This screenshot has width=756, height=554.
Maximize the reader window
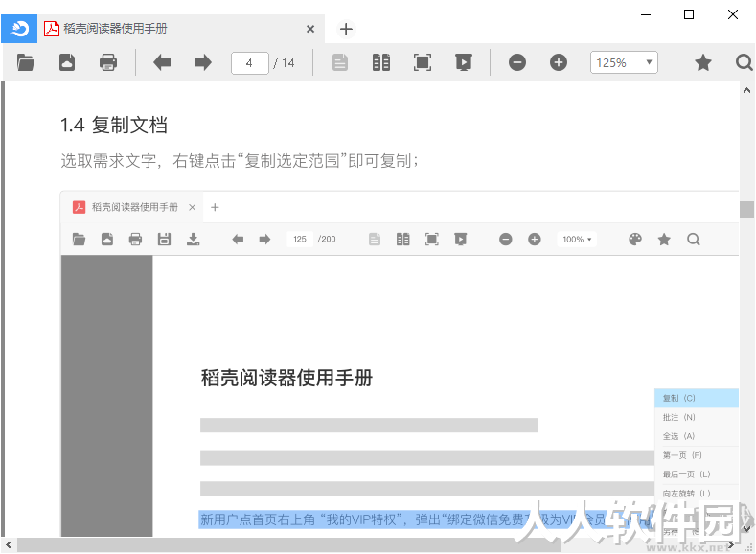point(689,14)
